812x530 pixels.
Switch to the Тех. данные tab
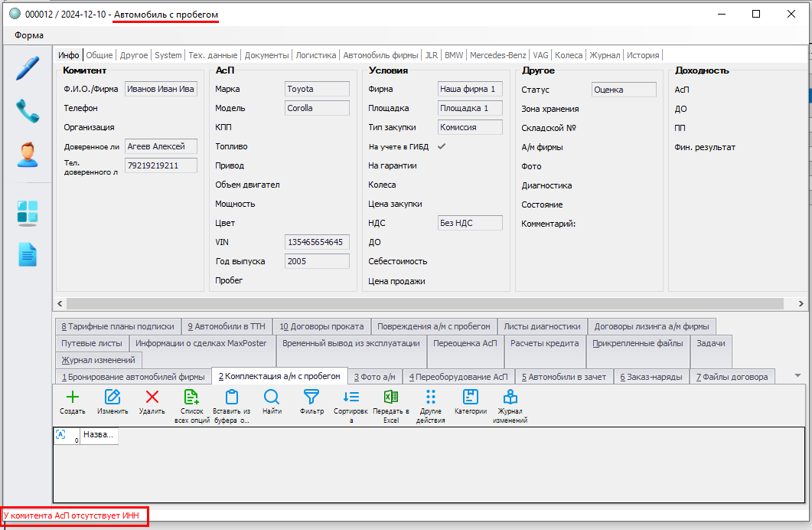click(214, 55)
